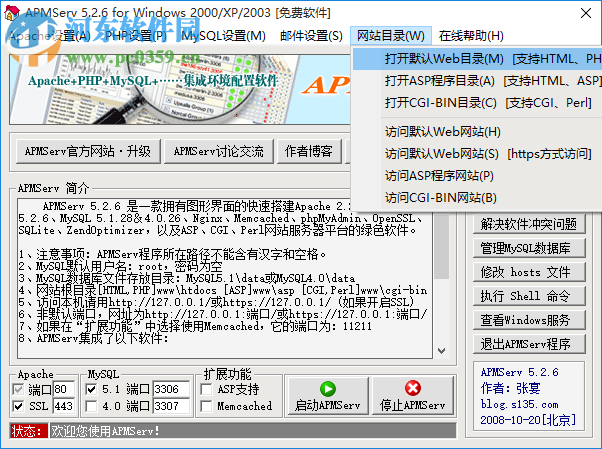This screenshot has width=602, height=449.
Task: Click the 解决软件冲突问题 button
Action: point(529,224)
